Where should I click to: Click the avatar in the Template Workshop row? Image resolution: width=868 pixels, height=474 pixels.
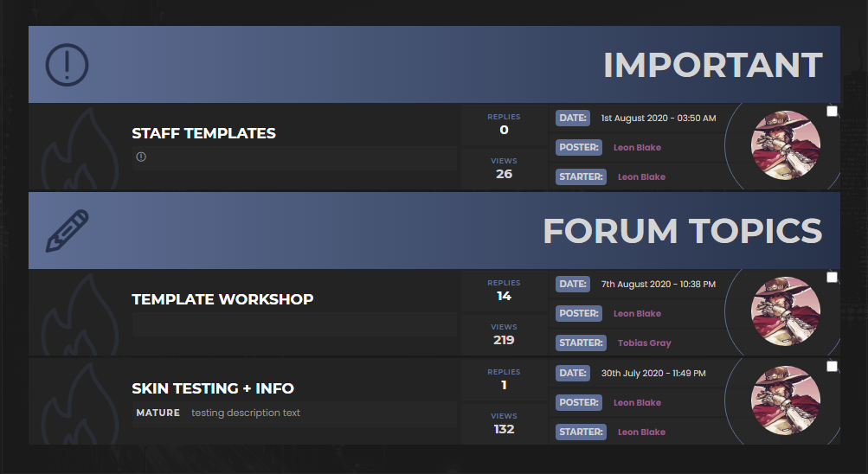pos(785,312)
